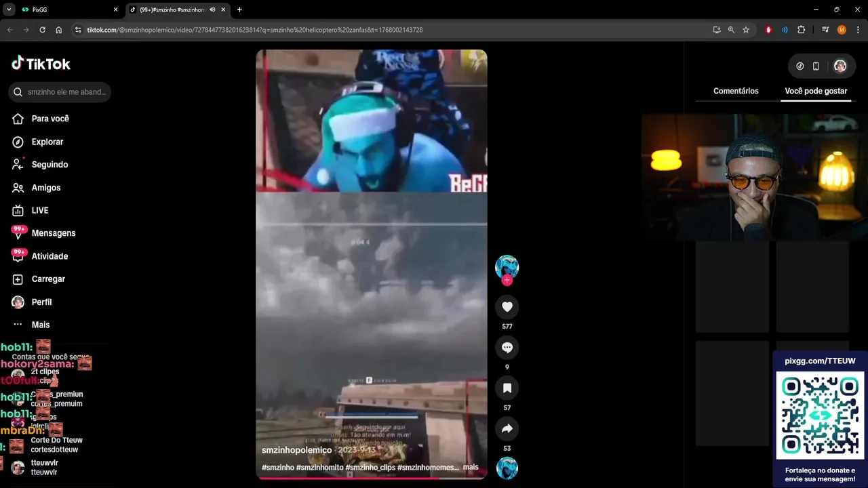This screenshot has height=488, width=868.
Task: Follow creator via red plus badge
Action: point(507,280)
